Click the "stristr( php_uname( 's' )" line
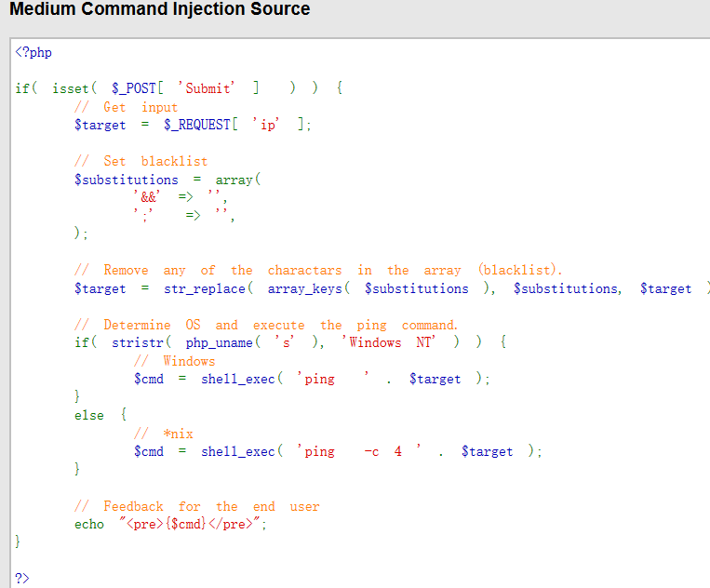 [290, 342]
